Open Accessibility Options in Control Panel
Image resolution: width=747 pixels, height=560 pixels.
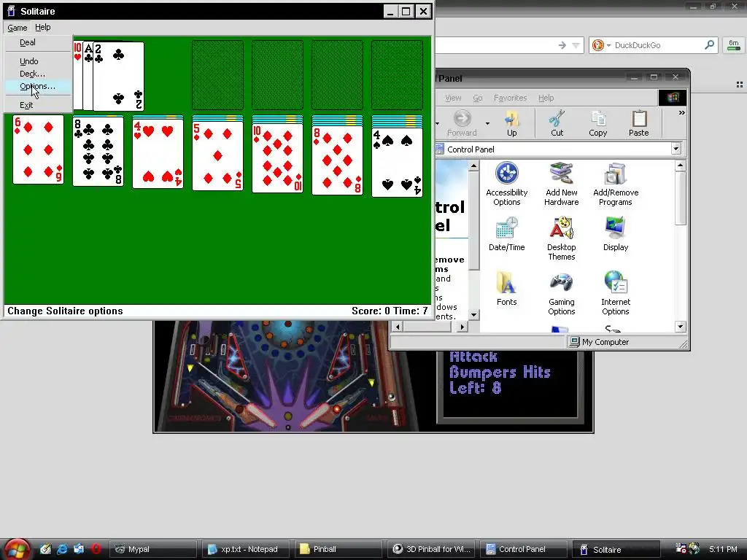click(506, 184)
